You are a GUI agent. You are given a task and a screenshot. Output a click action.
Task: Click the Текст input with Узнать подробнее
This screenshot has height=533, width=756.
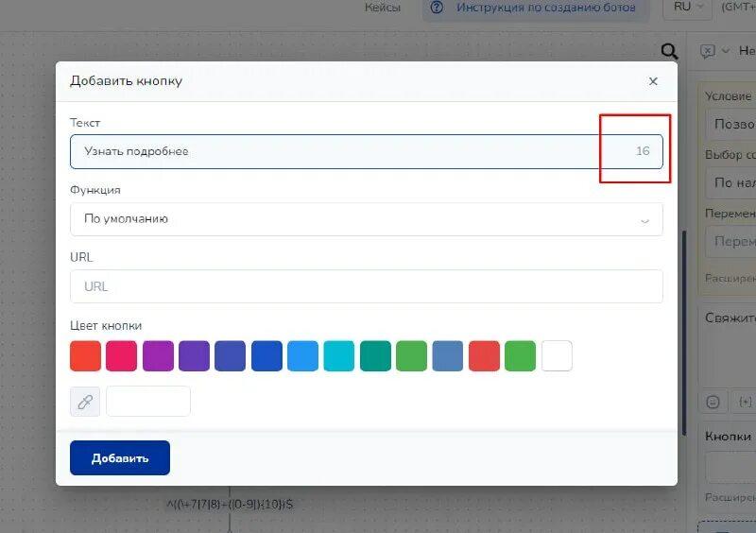(x=367, y=151)
